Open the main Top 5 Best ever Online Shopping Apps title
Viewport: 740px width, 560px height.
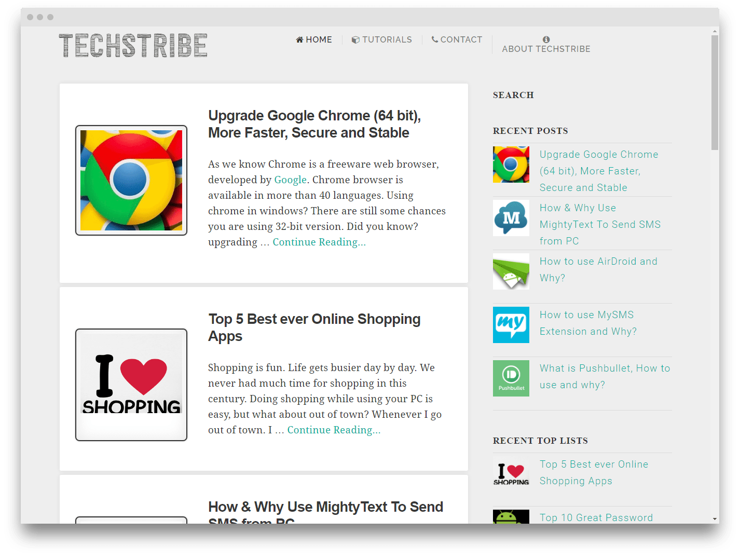(x=314, y=327)
